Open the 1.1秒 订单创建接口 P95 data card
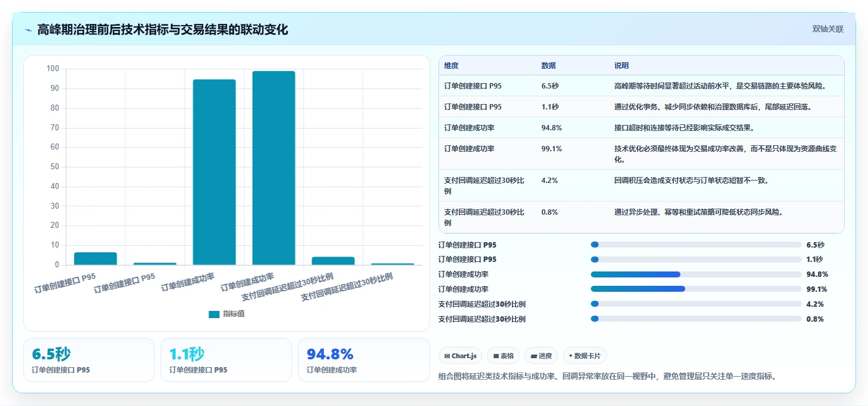The image size is (868, 406). coord(226,360)
